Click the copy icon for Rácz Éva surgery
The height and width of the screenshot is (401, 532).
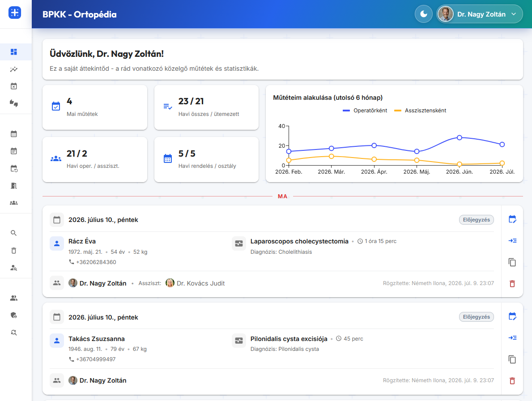coord(512,262)
